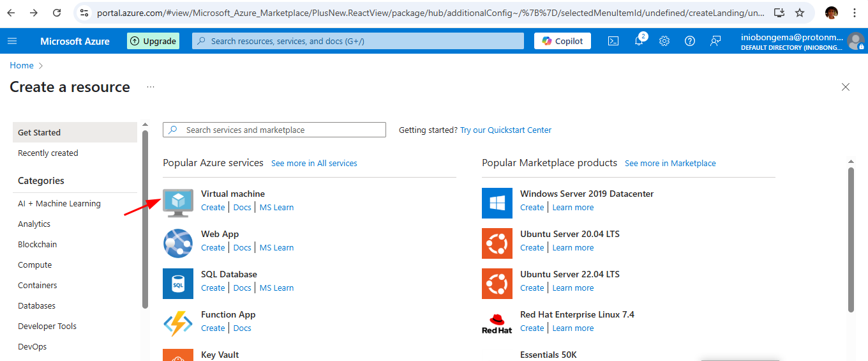Select the Get Started menu item
The height and width of the screenshot is (361, 868).
tap(75, 132)
